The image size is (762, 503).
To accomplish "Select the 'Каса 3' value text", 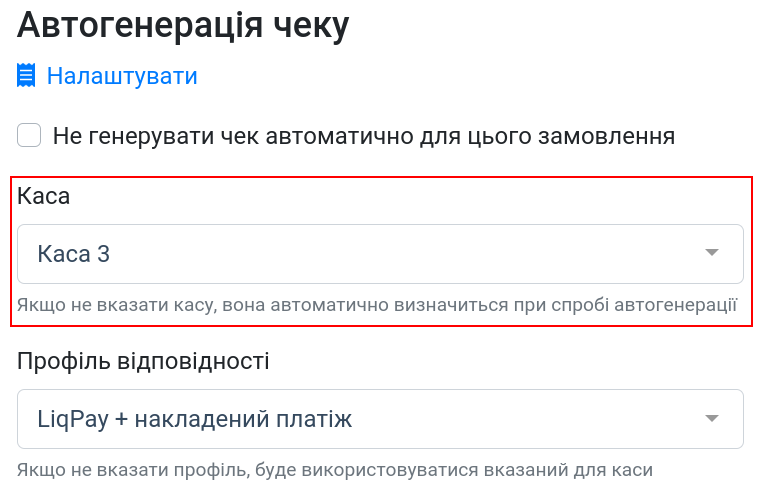I will pos(74,254).
